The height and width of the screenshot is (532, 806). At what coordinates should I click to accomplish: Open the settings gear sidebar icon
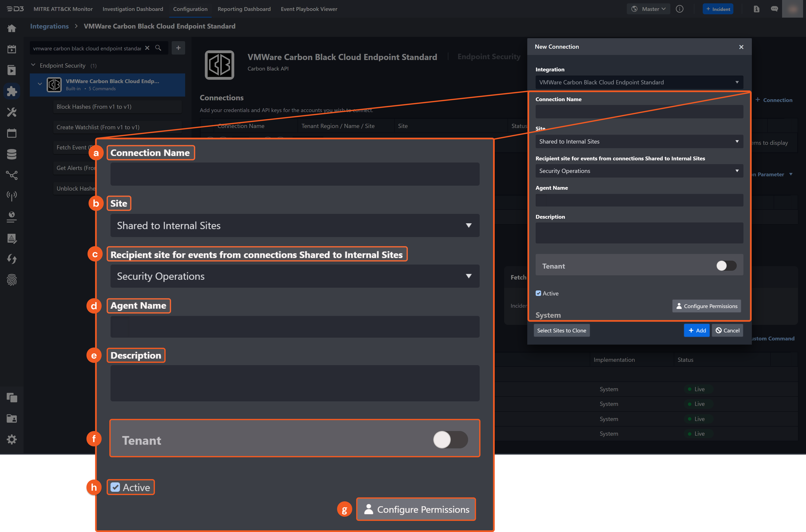12,439
